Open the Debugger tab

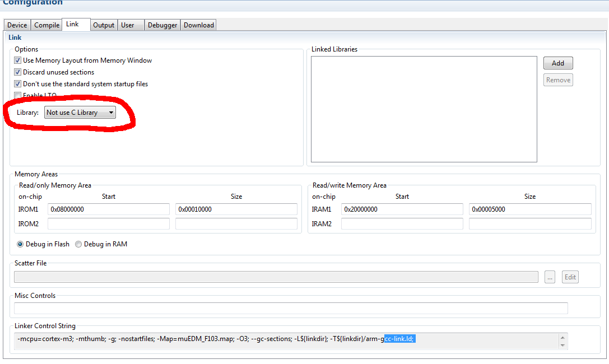pos(162,25)
